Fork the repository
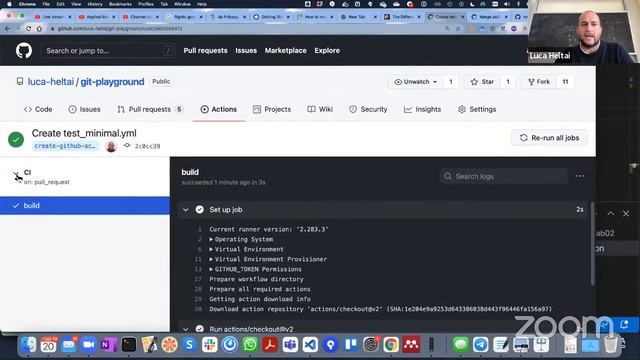Image resolution: width=640 pixels, height=360 pixels. (x=539, y=82)
